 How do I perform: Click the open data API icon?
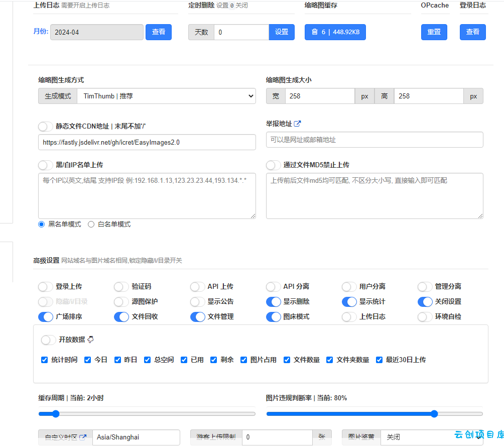(91, 340)
